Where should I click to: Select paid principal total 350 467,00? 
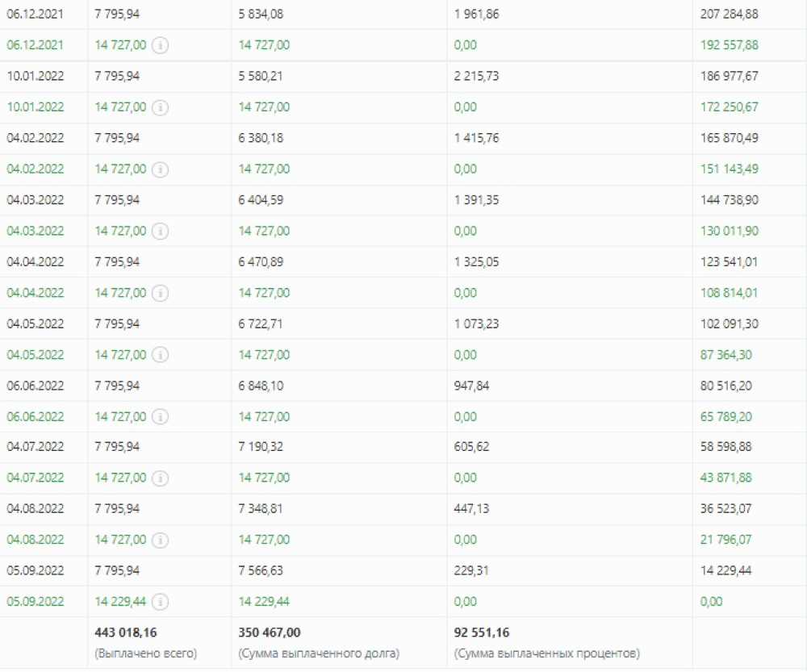tap(270, 632)
